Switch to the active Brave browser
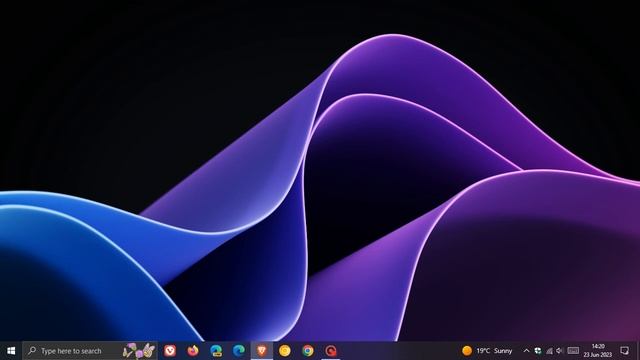This screenshot has height=360, width=640. [262, 351]
